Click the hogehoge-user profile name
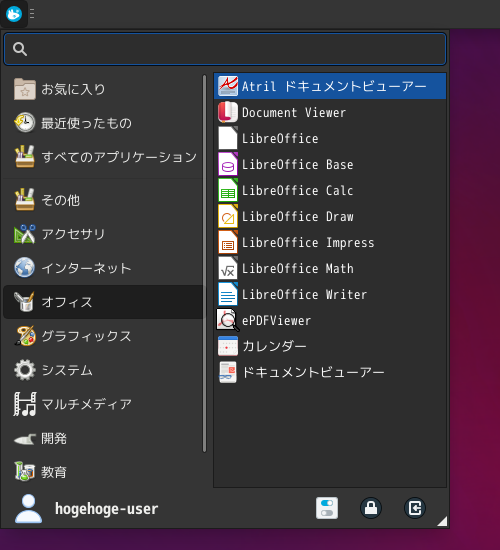 point(106,509)
